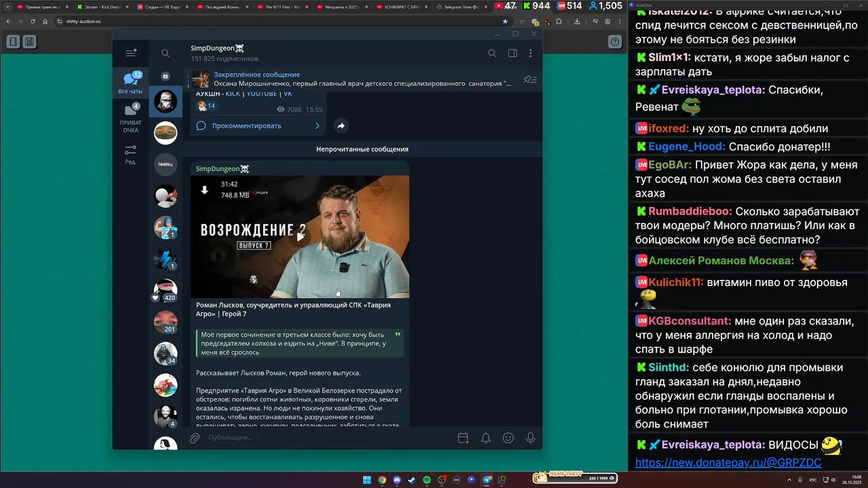Open the archive icon atop chat list
The height and width of the screenshot is (488, 868).
(x=165, y=77)
